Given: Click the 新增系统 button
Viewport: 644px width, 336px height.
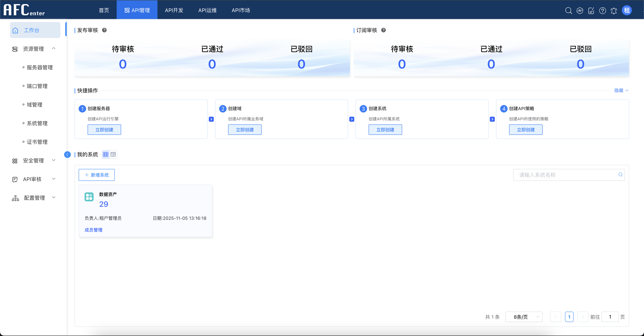Looking at the screenshot, I should (x=97, y=175).
